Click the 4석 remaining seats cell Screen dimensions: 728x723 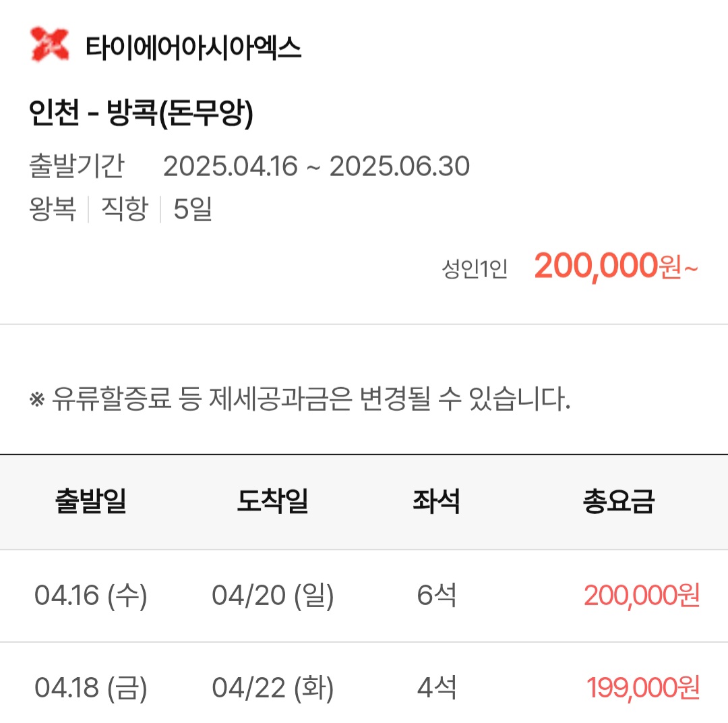(436, 688)
